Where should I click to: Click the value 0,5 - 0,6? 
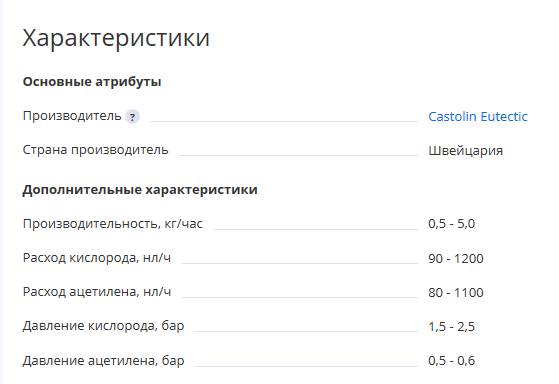[x=451, y=360]
